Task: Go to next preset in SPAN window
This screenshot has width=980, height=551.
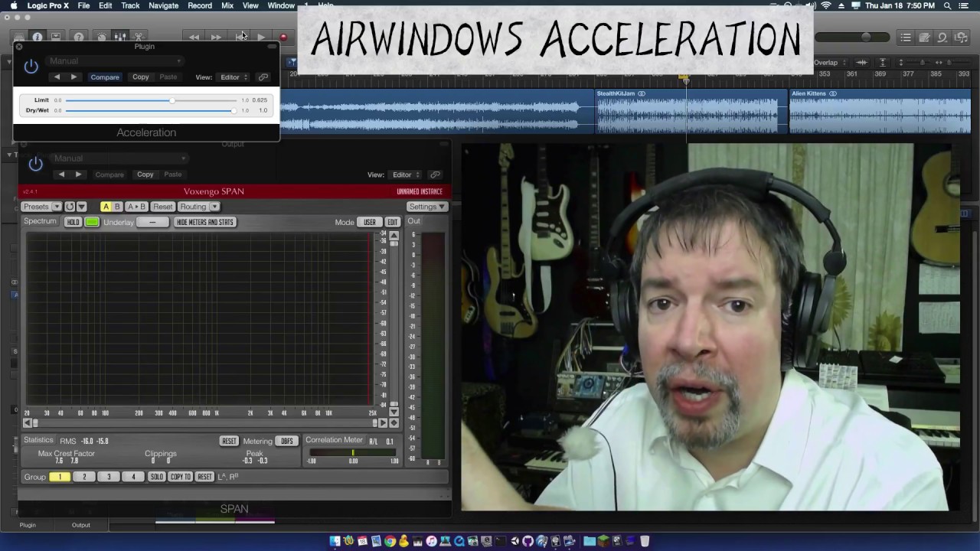Action: [78, 174]
